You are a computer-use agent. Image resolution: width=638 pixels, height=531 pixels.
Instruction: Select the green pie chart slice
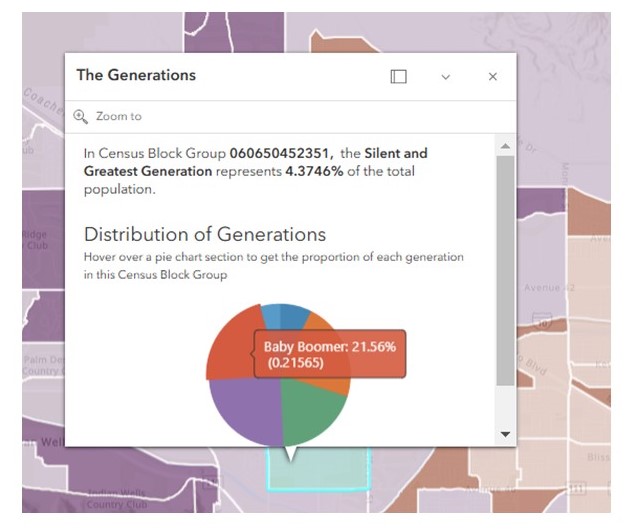click(x=313, y=410)
